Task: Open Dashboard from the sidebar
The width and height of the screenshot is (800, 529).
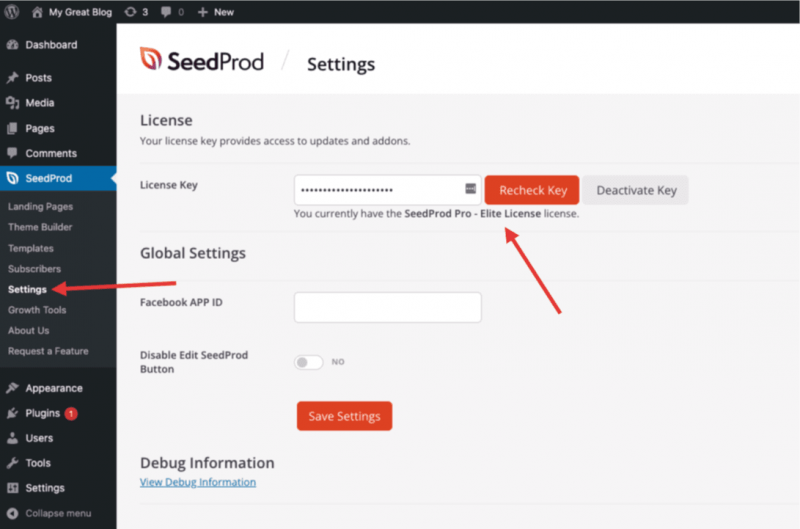Action: [x=50, y=45]
